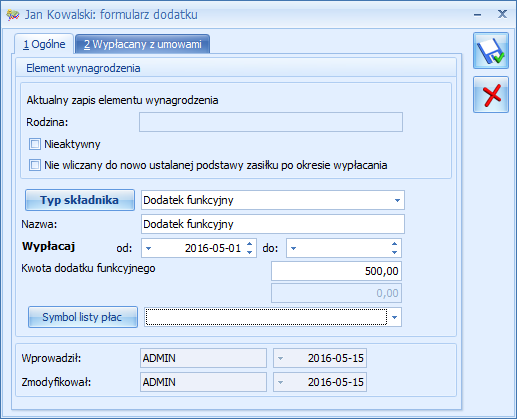Close the window with title bar X
This screenshot has width=517, height=419.
click(502, 14)
